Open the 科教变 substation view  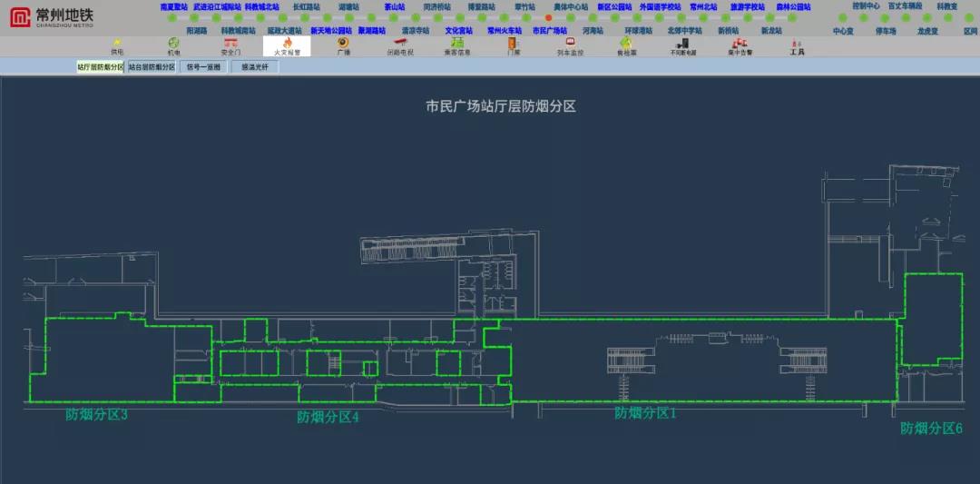[946, 5]
